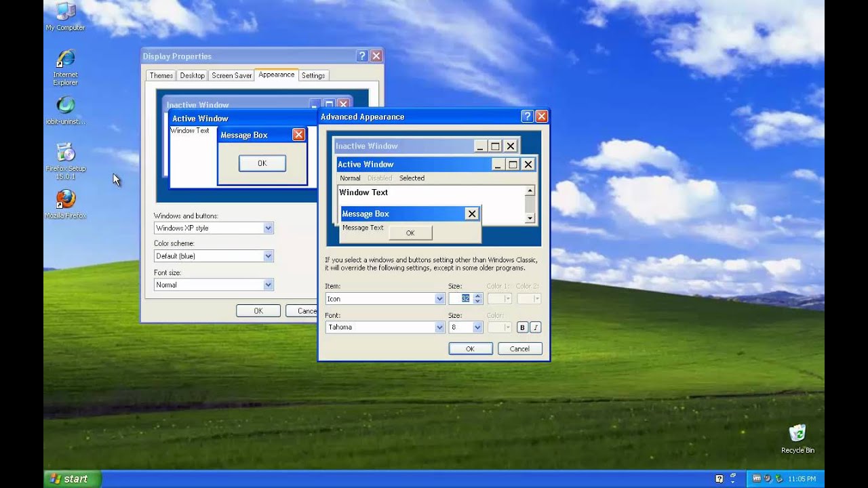Click the Advanced Appearance help question button

point(527,117)
